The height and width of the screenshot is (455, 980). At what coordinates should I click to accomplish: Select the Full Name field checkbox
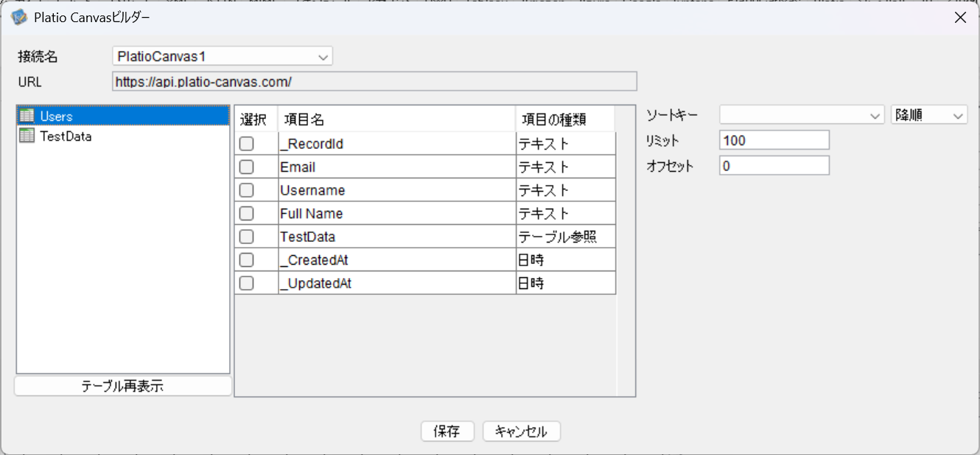pos(247,214)
